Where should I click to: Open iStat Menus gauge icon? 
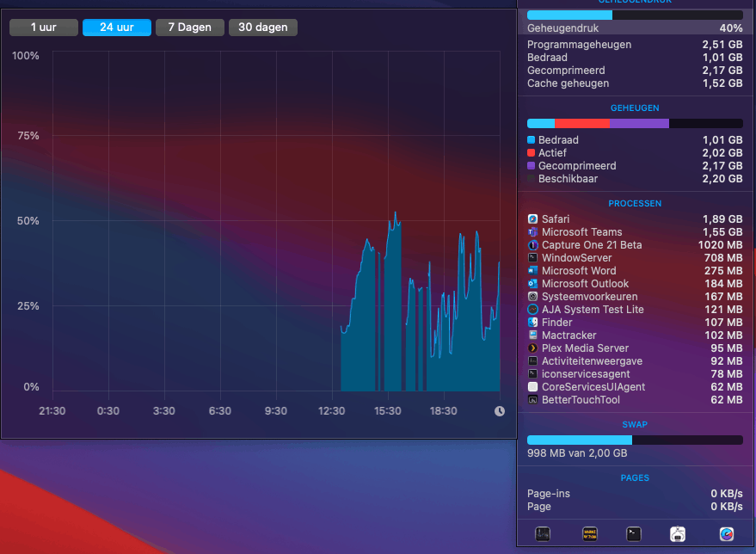[x=727, y=533]
